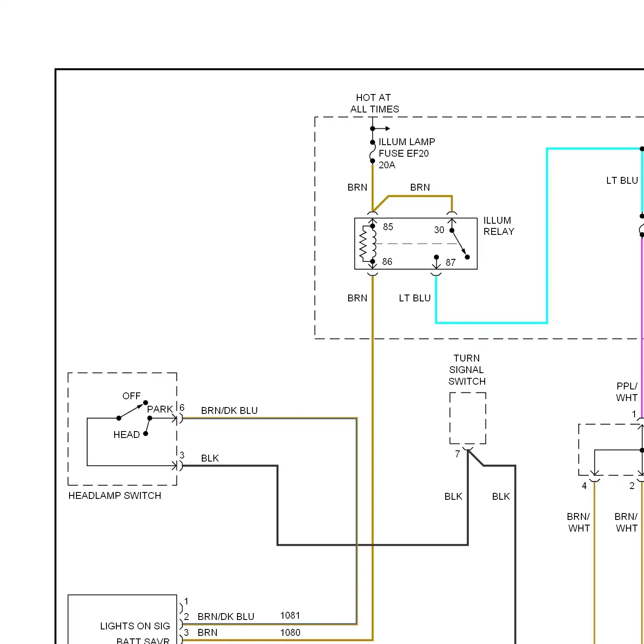Select BRN/WHT label under connector pin 2
This screenshot has width=644, height=644.
pos(626,522)
